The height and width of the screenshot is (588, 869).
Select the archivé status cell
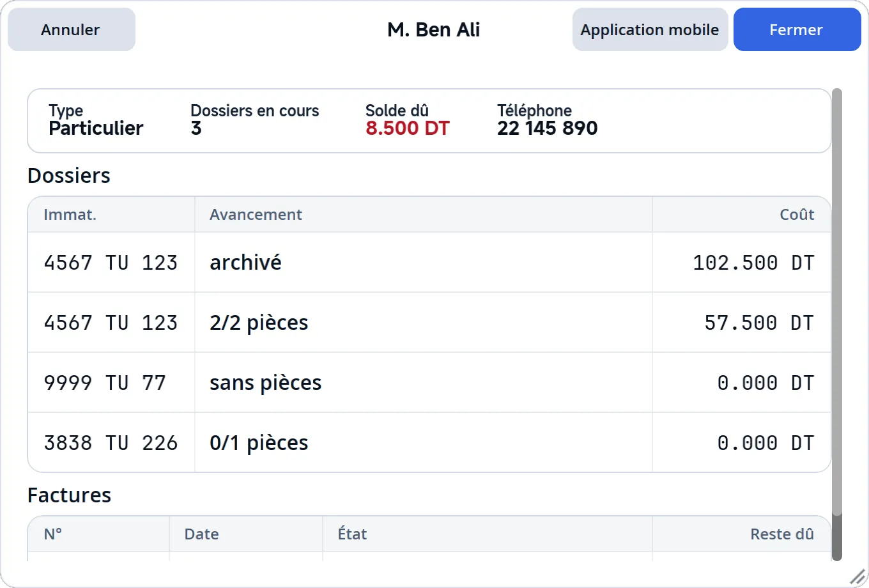tap(423, 262)
